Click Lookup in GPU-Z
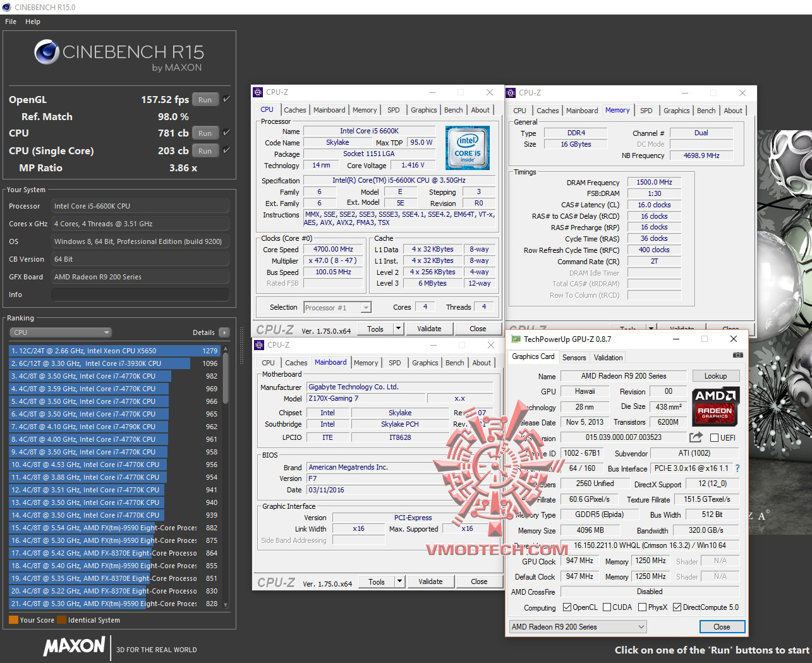 [x=716, y=376]
